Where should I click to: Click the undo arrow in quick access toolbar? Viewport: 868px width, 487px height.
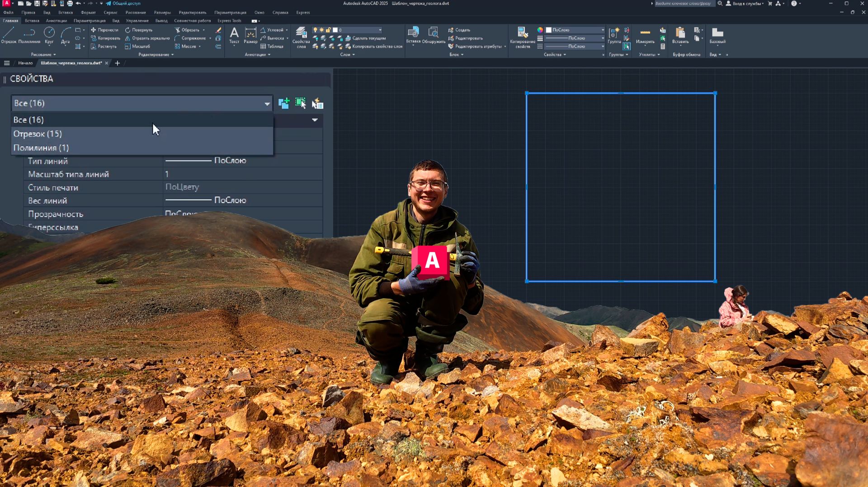(x=78, y=3)
